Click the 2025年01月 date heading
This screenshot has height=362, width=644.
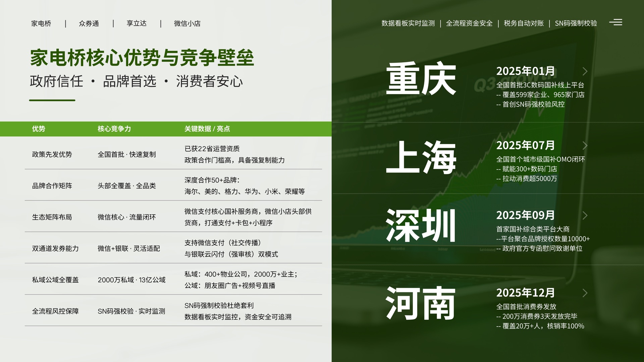(526, 71)
